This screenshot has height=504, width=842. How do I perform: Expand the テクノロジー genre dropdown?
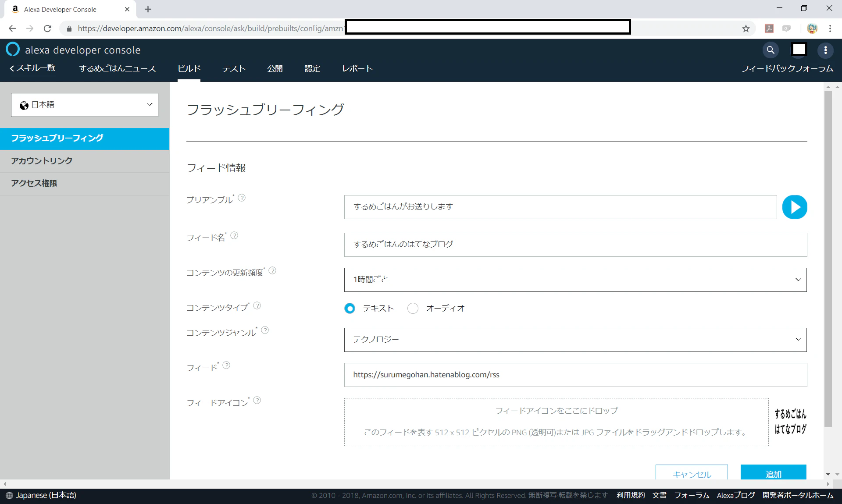click(x=575, y=340)
